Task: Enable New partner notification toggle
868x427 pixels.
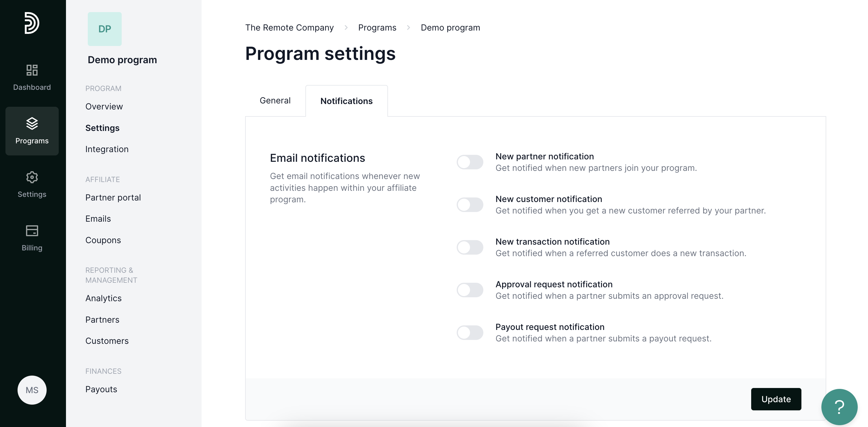Action: (470, 162)
